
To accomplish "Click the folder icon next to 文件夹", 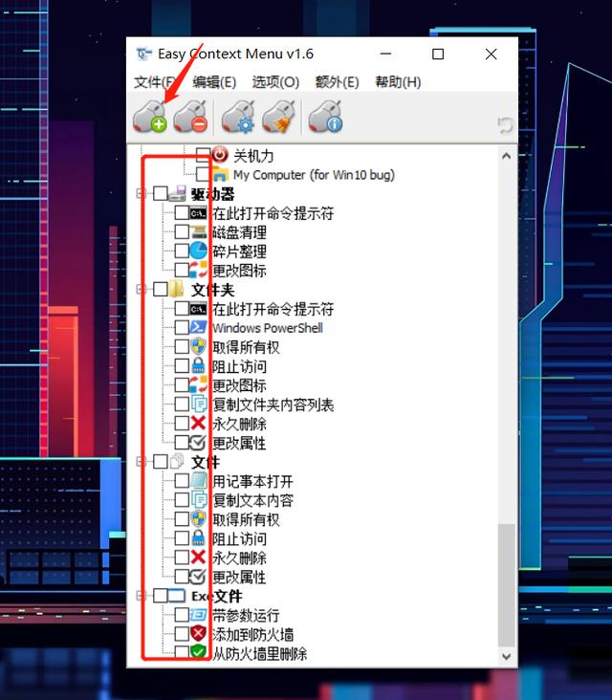I will [177, 289].
